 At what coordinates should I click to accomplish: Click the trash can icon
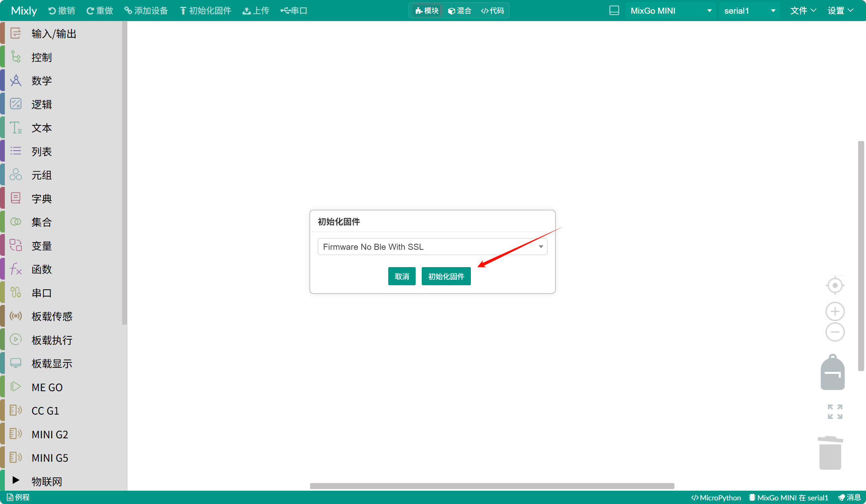(x=831, y=453)
